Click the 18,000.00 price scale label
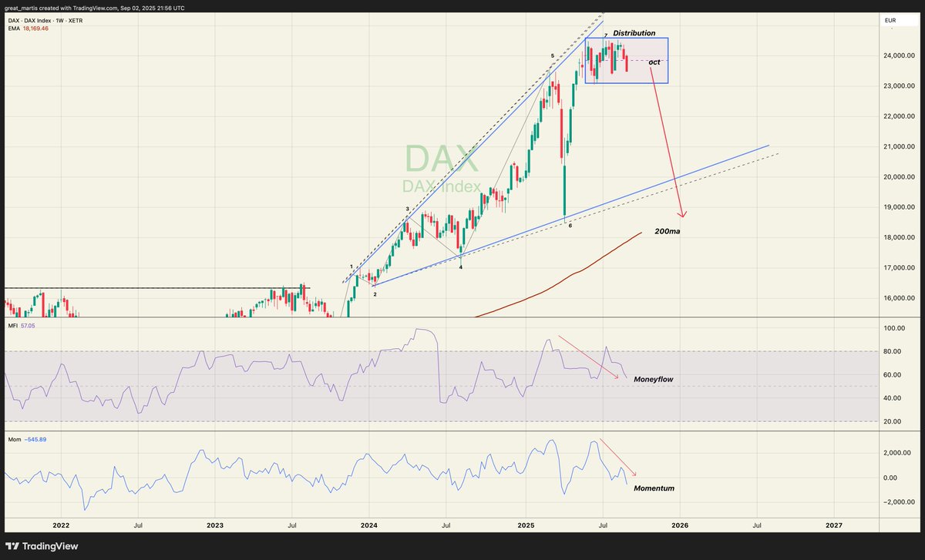The width and height of the screenshot is (925, 560). (x=898, y=237)
